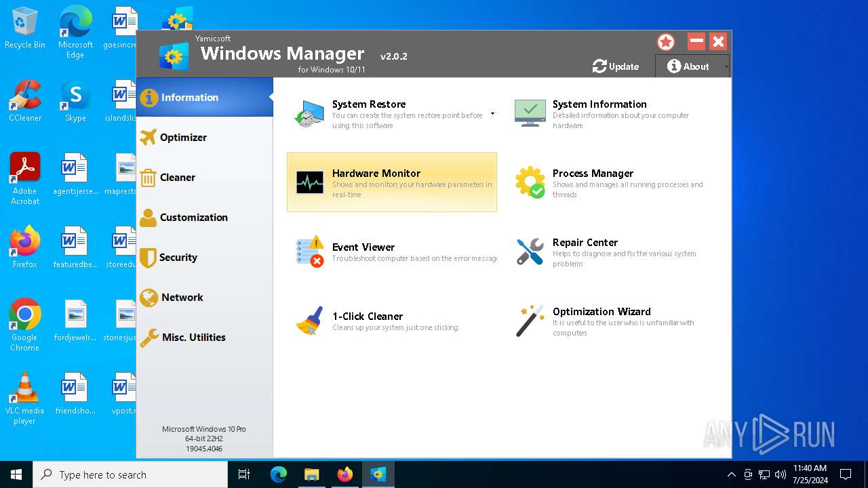Click the Cleaner trash can icon

pyautogui.click(x=148, y=178)
